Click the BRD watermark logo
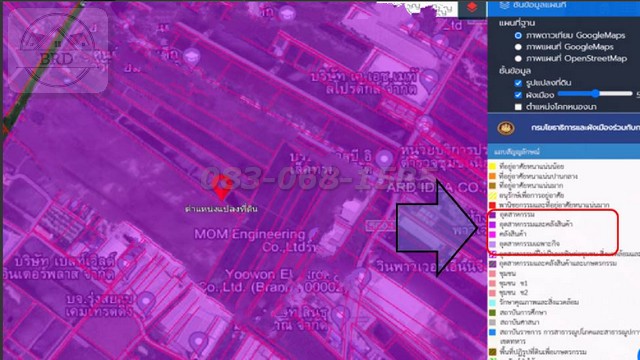 (58, 51)
